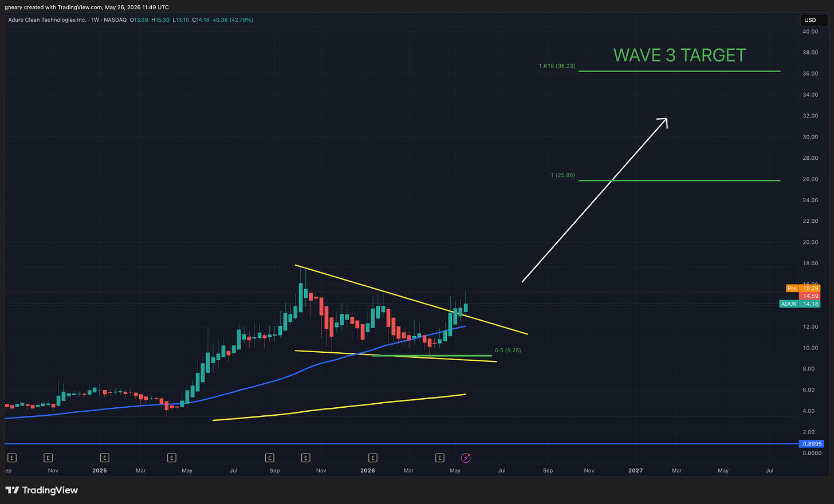Click the 40.00 price axis label
Image resolution: width=834 pixels, height=504 pixels.
810,31
